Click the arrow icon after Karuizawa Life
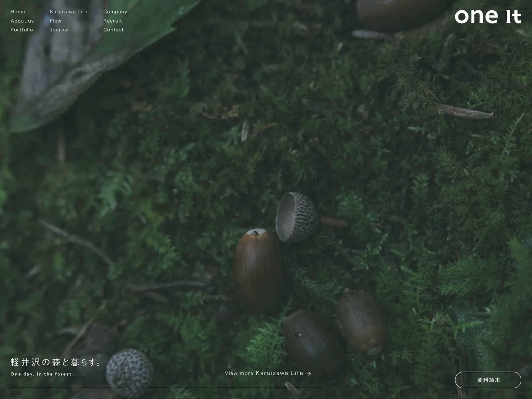The height and width of the screenshot is (399, 532). pyautogui.click(x=309, y=374)
